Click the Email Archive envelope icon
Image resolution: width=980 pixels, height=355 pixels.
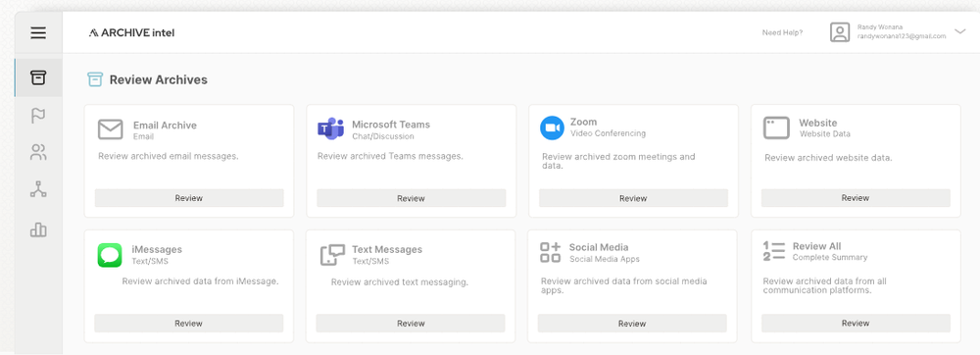coord(110,129)
